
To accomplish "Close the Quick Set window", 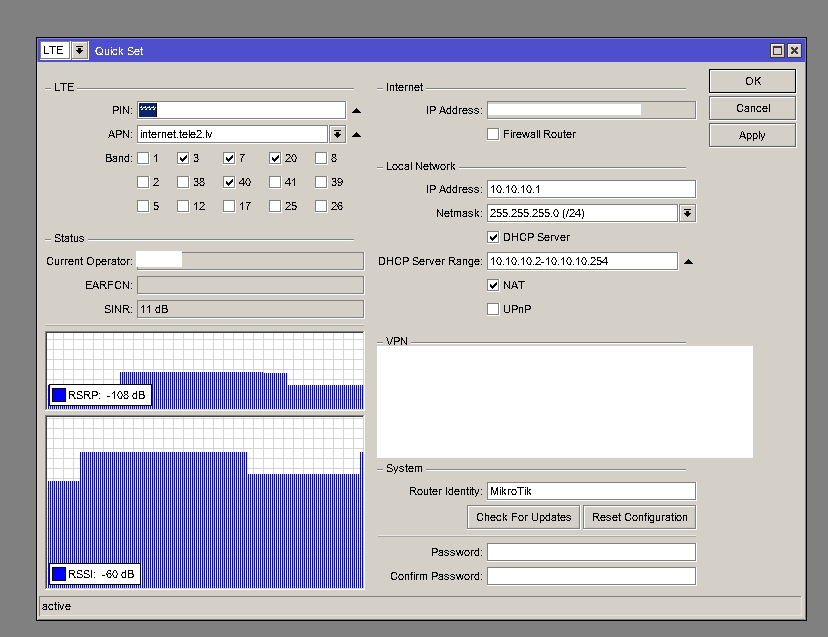I will [794, 50].
